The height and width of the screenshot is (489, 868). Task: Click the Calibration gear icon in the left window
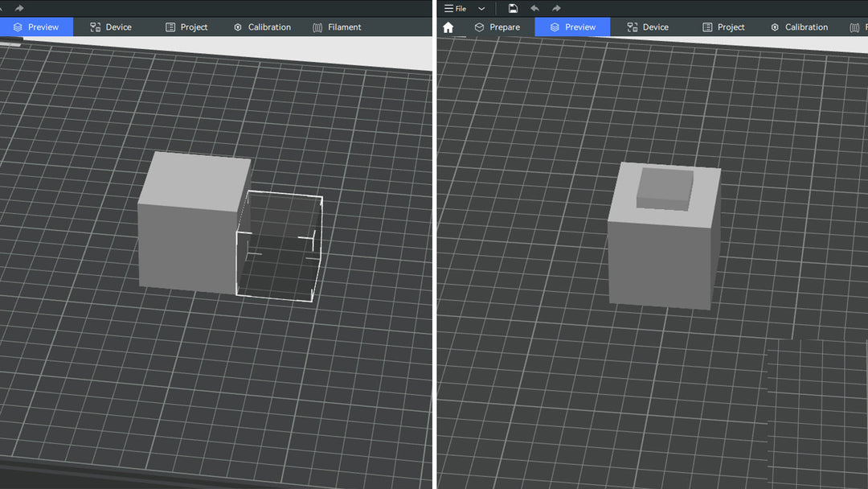237,27
